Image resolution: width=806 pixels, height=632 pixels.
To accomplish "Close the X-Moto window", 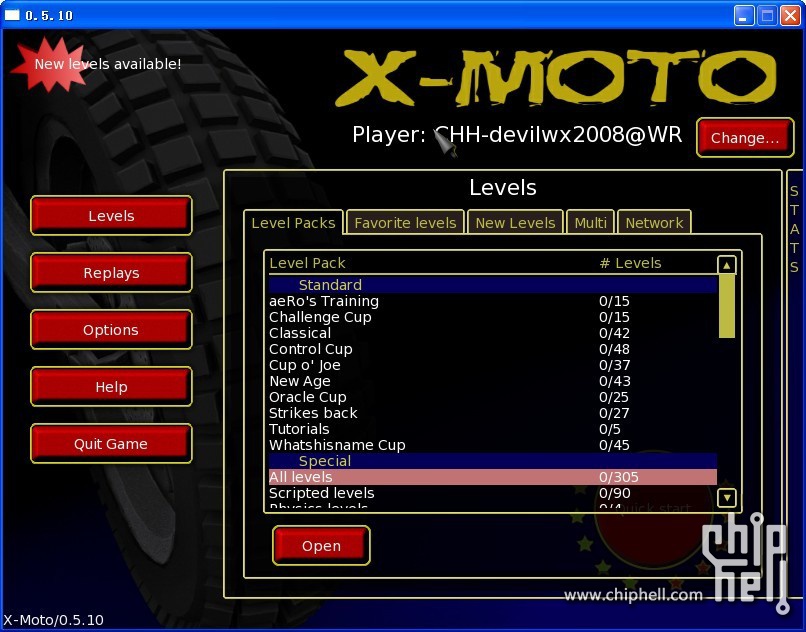I will pyautogui.click(x=791, y=15).
